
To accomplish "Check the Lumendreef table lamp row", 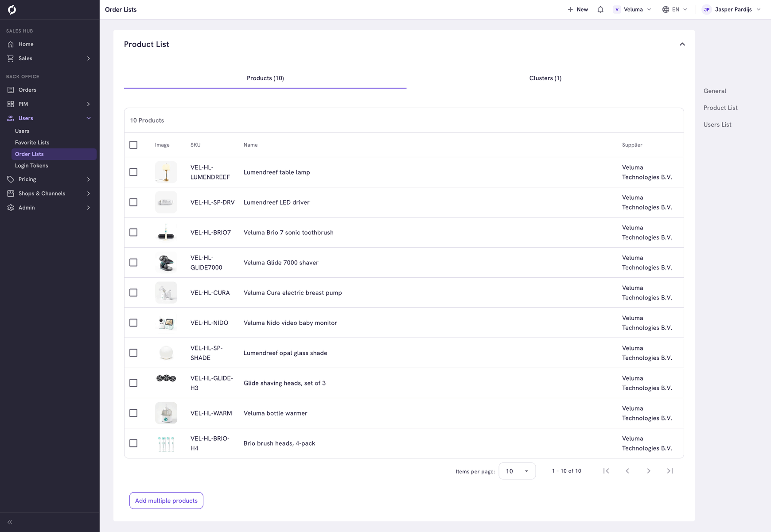I will tap(133, 172).
